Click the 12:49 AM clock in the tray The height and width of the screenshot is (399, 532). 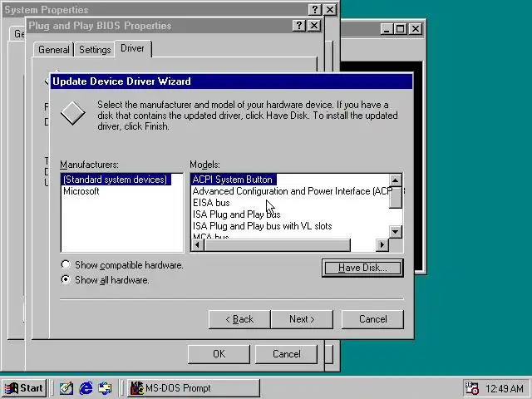point(505,388)
